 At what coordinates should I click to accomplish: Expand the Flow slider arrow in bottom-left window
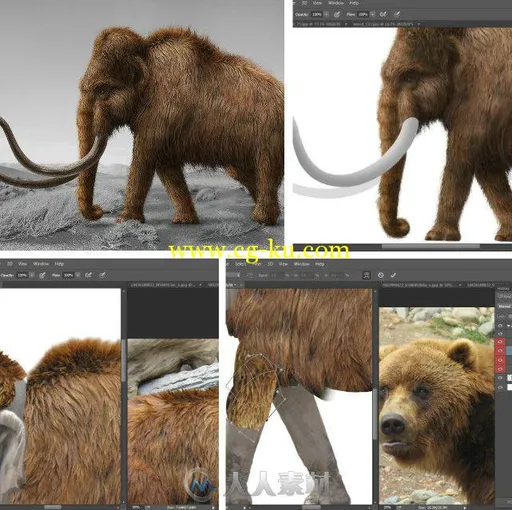pyautogui.click(x=78, y=275)
